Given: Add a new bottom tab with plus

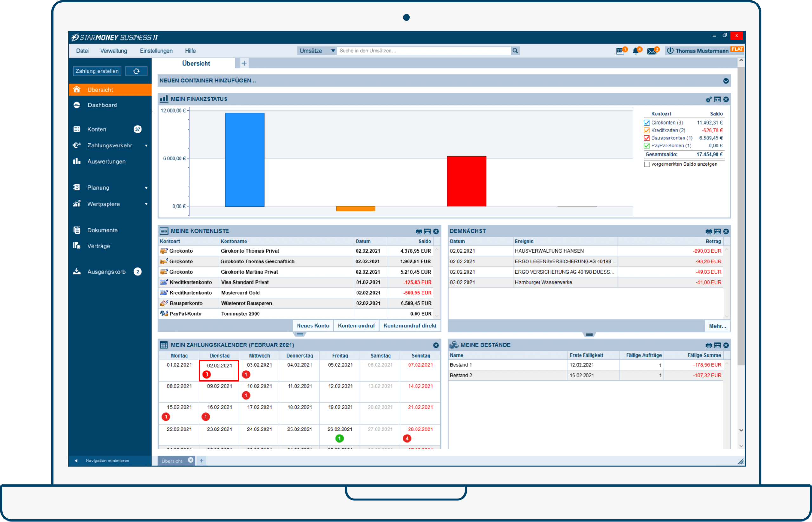Looking at the screenshot, I should [201, 461].
